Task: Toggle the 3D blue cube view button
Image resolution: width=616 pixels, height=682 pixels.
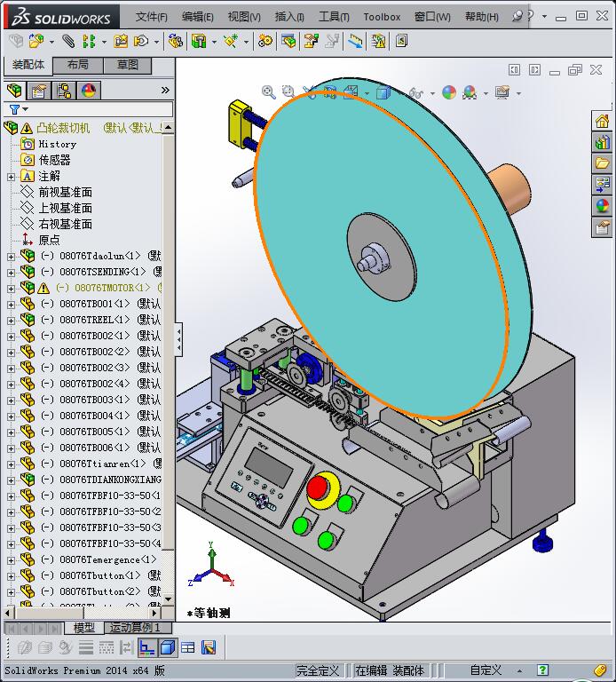Action: [168, 647]
